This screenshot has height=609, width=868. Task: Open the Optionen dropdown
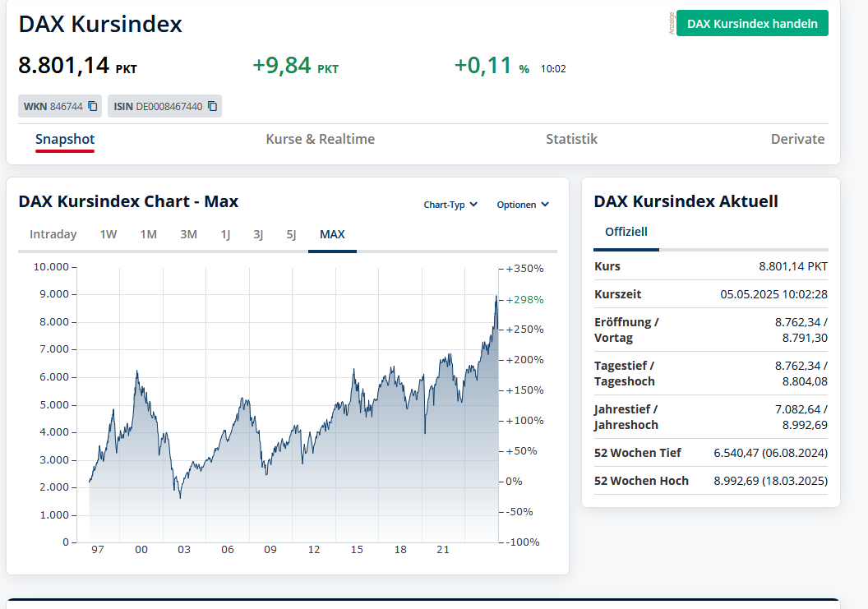point(523,205)
